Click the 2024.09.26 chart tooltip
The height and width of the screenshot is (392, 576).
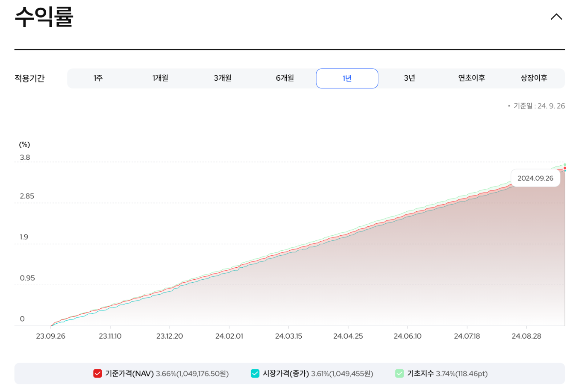tap(535, 178)
